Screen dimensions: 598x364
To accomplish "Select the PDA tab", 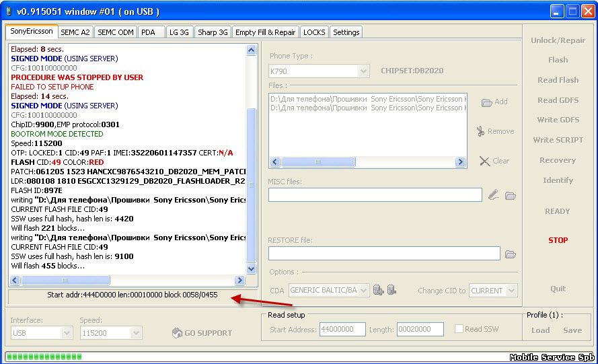I will (x=151, y=32).
